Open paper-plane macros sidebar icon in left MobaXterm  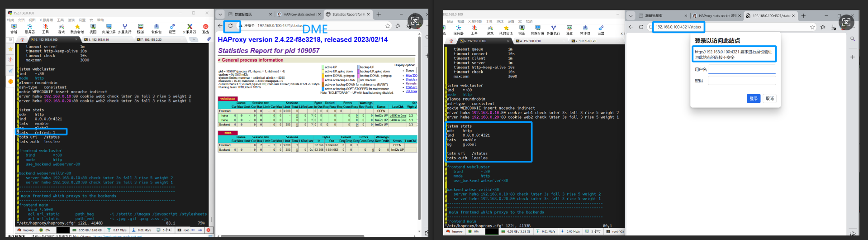[10, 71]
